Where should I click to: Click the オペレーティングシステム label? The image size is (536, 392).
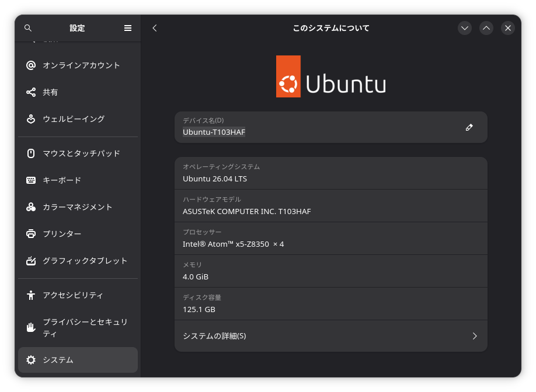(x=221, y=167)
